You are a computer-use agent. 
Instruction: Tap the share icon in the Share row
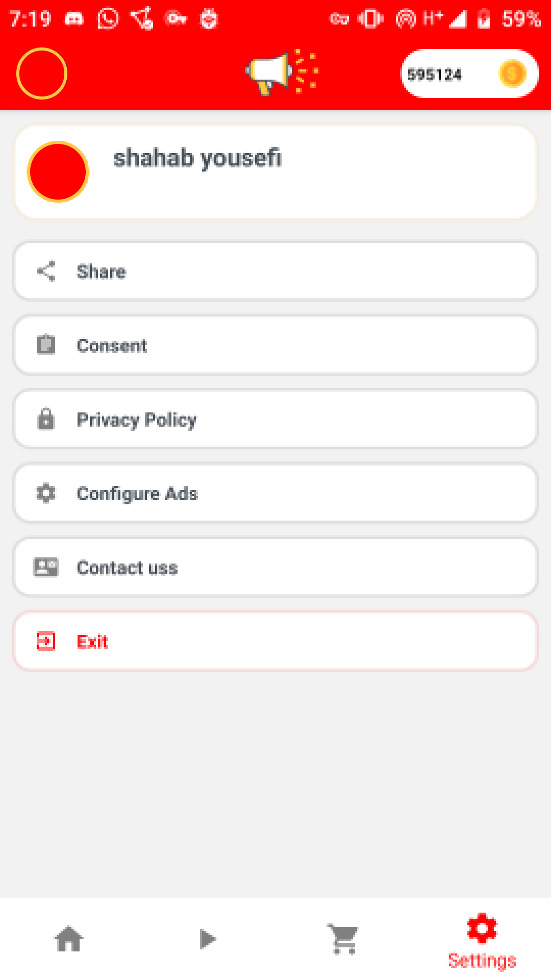click(x=46, y=272)
